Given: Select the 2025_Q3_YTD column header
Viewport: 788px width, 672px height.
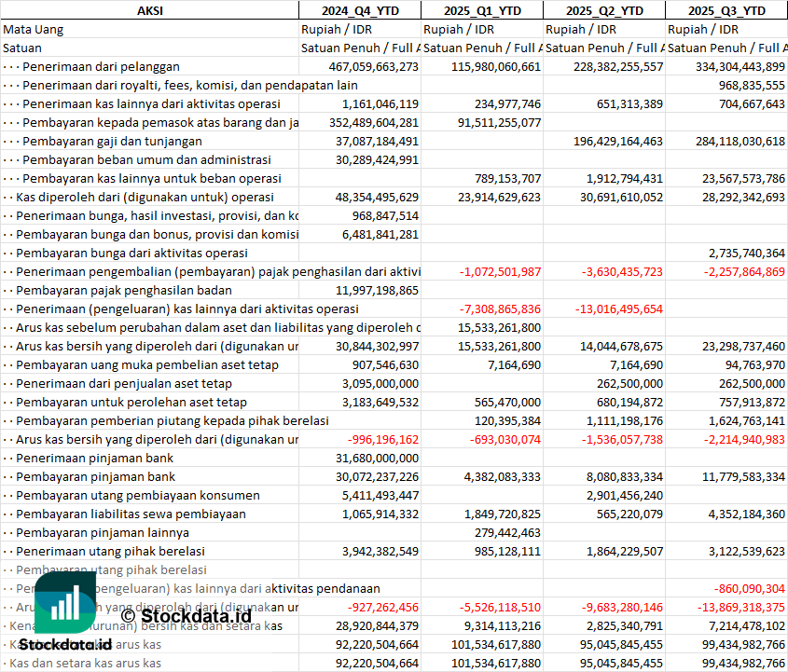Looking at the screenshot, I should (x=726, y=10).
